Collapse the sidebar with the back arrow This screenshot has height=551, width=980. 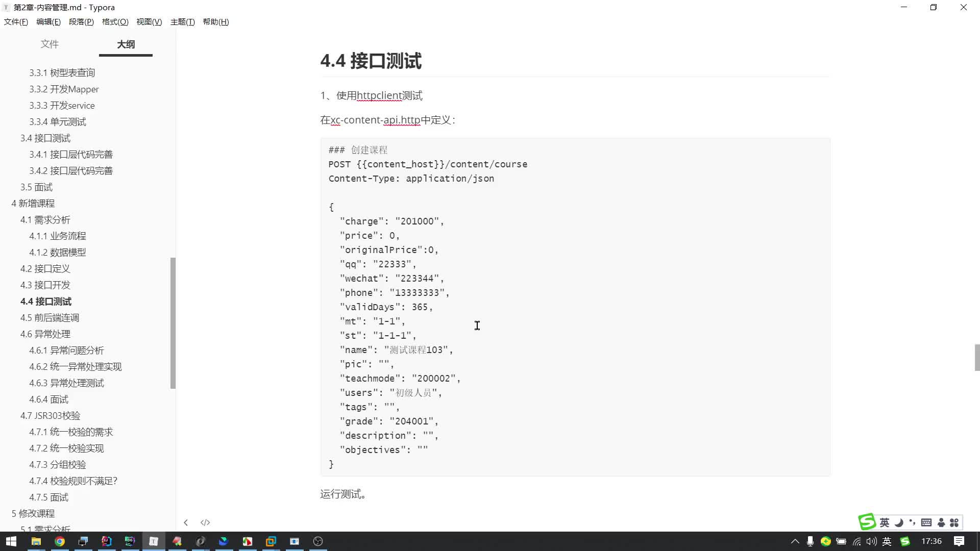tap(186, 522)
